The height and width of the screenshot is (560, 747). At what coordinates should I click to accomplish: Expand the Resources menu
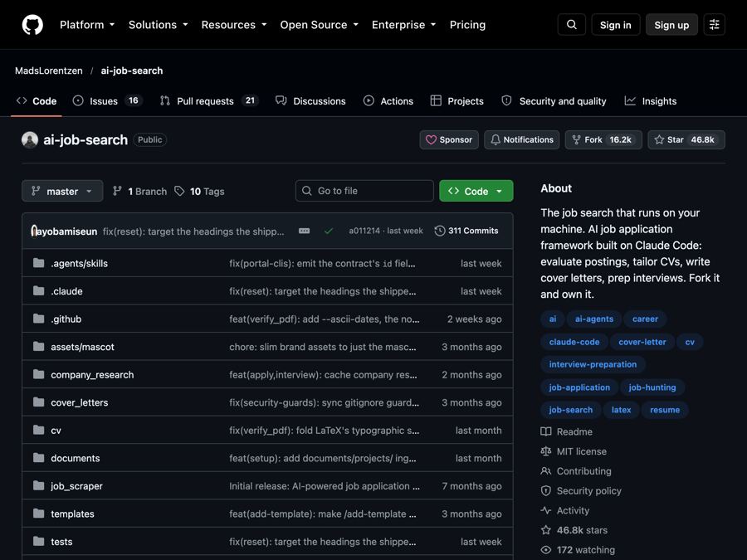(x=234, y=25)
